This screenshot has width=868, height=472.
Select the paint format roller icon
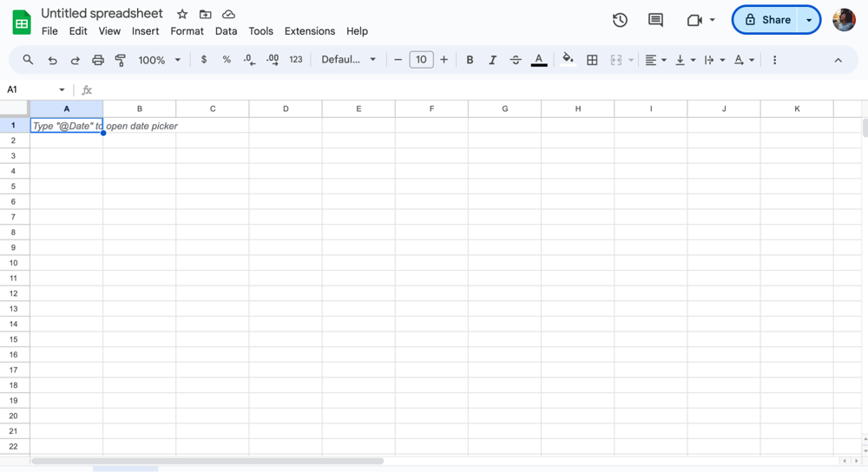[121, 60]
